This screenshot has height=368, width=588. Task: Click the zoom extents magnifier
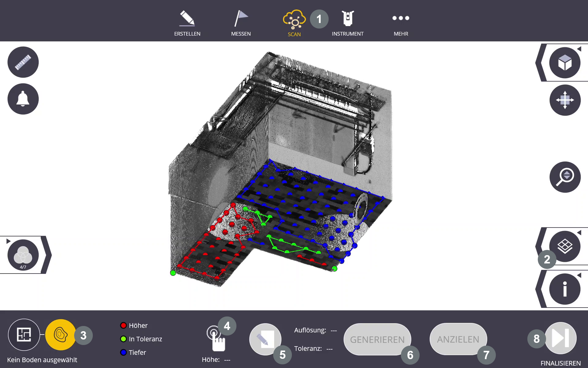(x=565, y=177)
